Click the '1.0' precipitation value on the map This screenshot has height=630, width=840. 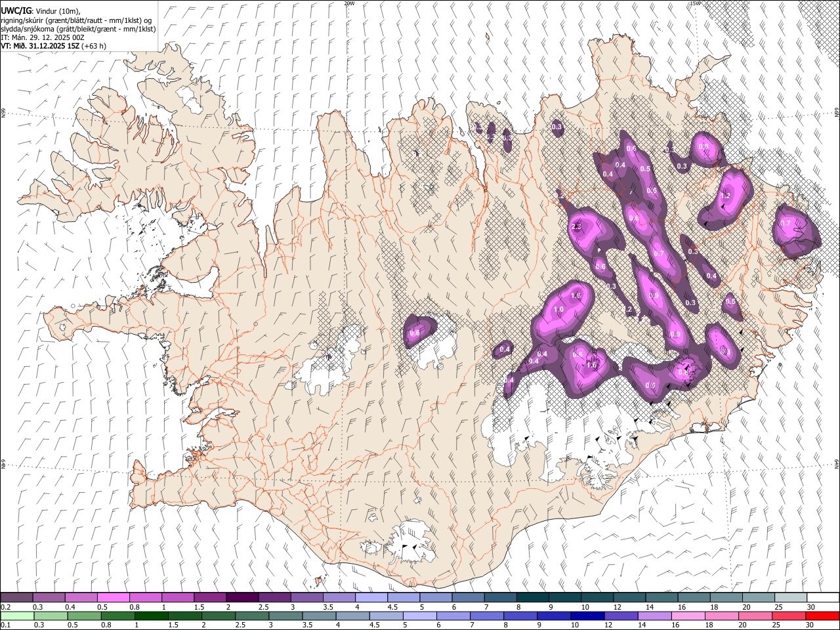pos(559,310)
